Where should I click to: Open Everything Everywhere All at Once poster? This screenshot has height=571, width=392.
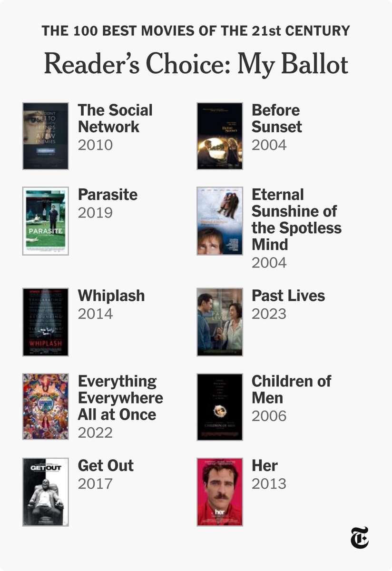pyautogui.click(x=46, y=406)
